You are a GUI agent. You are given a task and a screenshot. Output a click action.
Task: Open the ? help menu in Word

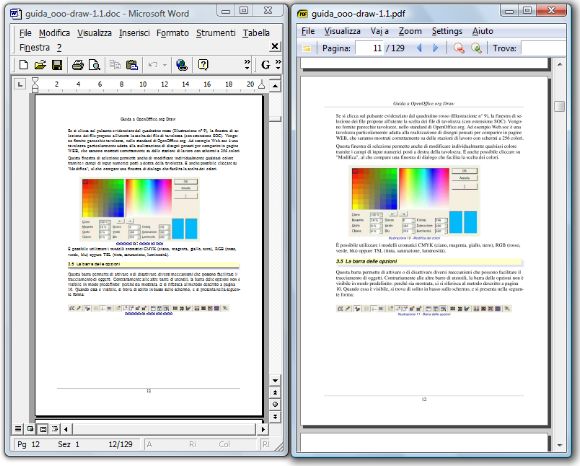[59, 48]
